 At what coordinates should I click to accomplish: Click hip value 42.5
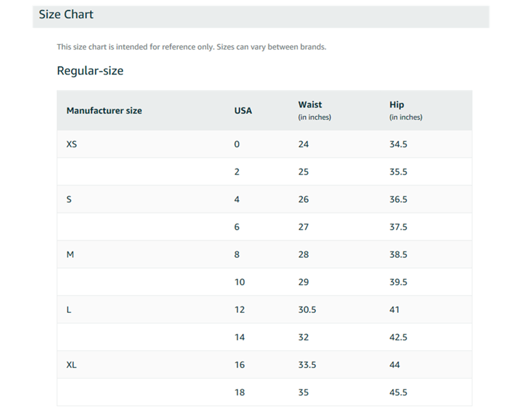coord(398,338)
